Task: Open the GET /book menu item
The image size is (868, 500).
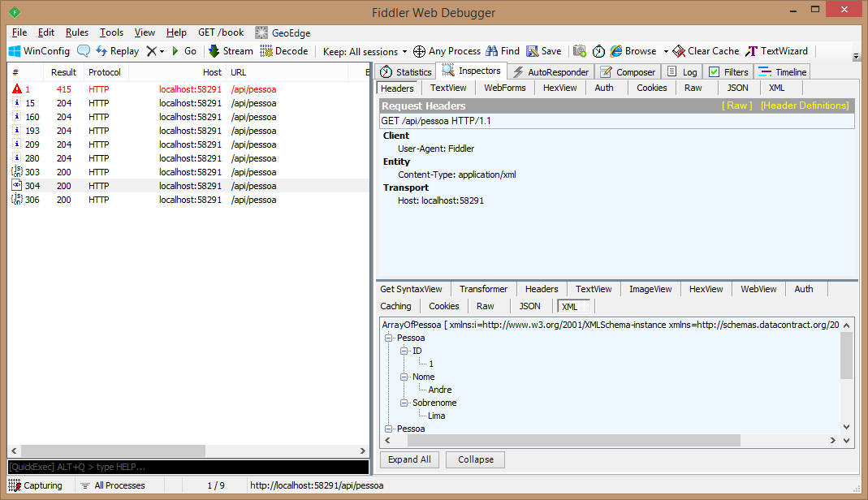Action: (x=221, y=32)
